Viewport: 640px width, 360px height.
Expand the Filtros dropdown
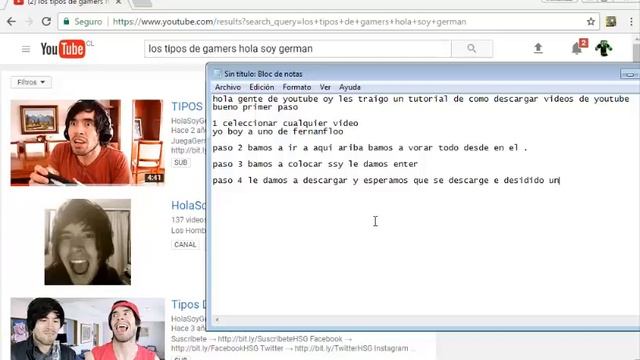pyautogui.click(x=31, y=82)
